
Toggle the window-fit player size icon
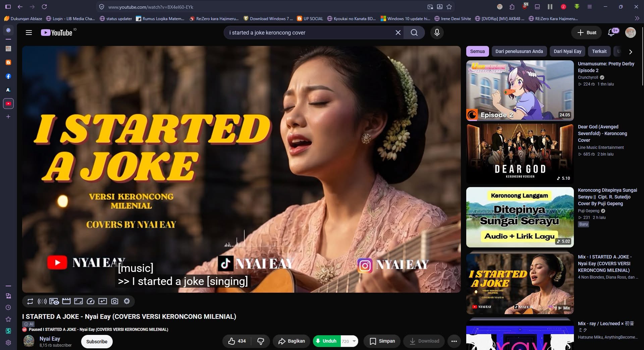[78, 301]
